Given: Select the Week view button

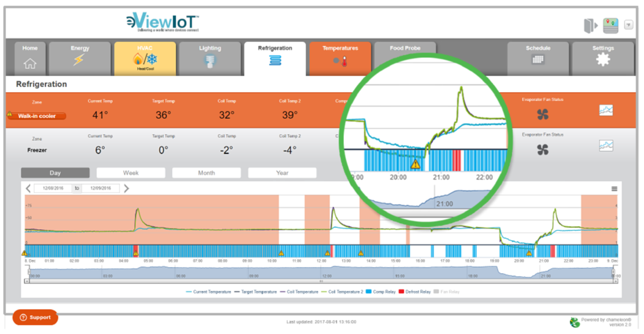Looking at the screenshot, I should coord(131,173).
